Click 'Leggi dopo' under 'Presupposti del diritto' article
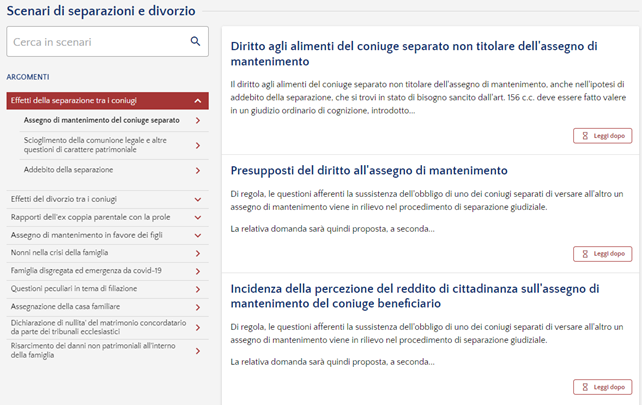Screen dimensions: 642x405 [x=603, y=254]
